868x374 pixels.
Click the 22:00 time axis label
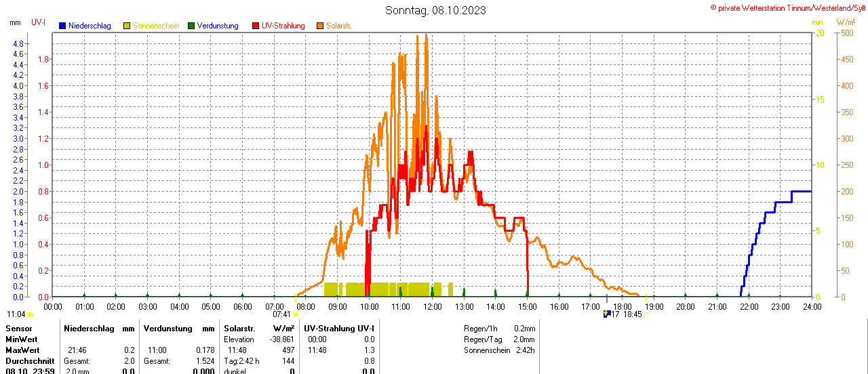point(749,306)
